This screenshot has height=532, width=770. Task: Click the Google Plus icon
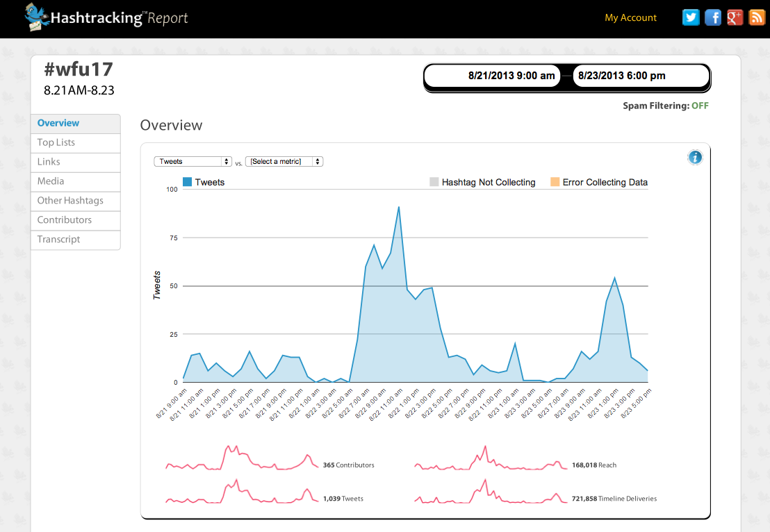[735, 18]
